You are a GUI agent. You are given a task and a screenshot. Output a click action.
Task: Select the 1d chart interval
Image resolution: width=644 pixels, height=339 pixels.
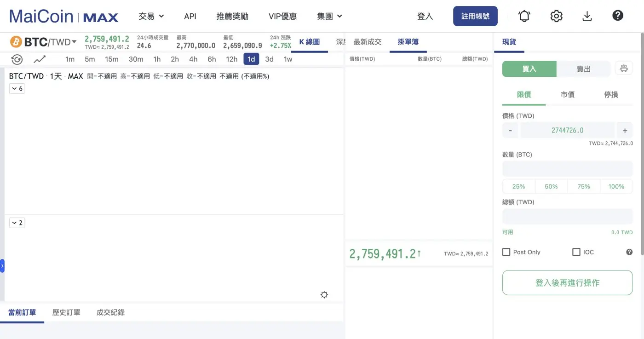(x=251, y=59)
